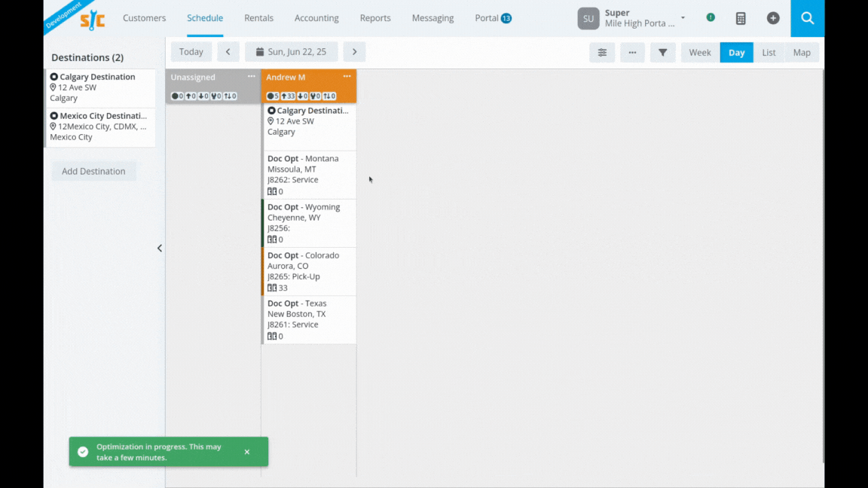Click 'Cheyenne, WY' text
Viewport: 868px width, 488px height.
tap(294, 218)
